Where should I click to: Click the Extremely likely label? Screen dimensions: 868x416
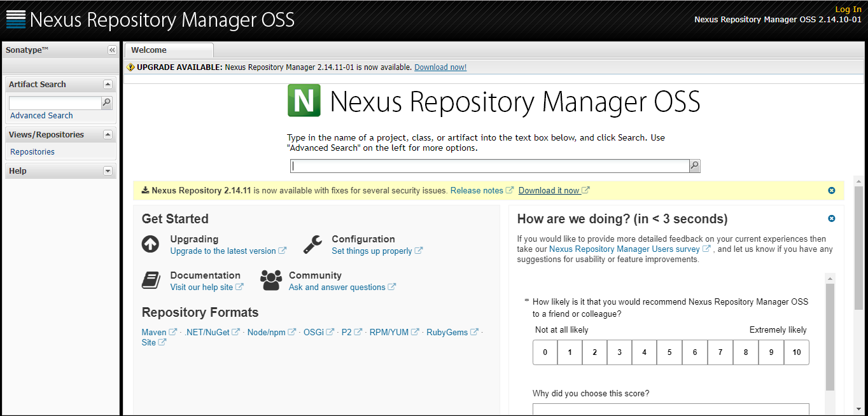tap(778, 330)
